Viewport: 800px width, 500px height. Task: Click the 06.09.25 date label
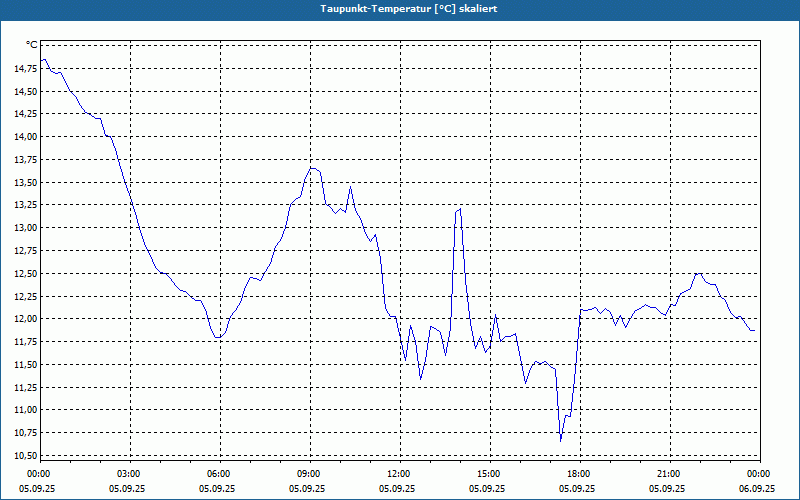click(x=757, y=488)
